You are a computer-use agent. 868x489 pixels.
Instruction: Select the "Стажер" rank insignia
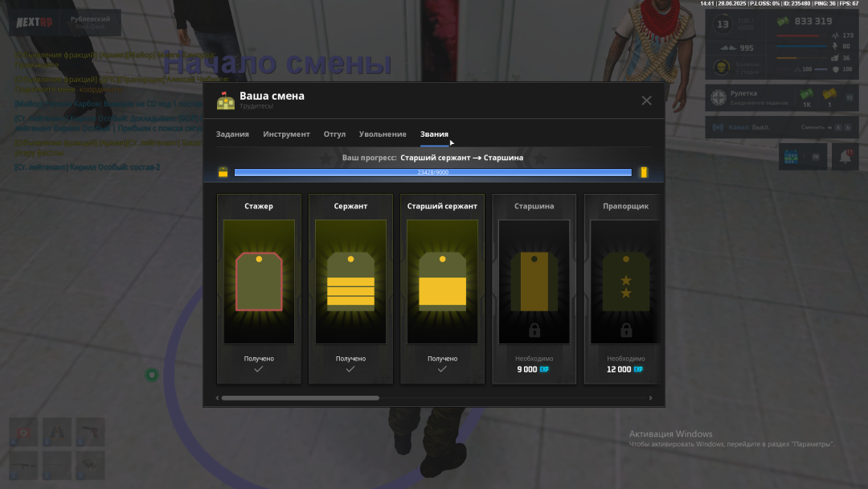click(x=259, y=281)
